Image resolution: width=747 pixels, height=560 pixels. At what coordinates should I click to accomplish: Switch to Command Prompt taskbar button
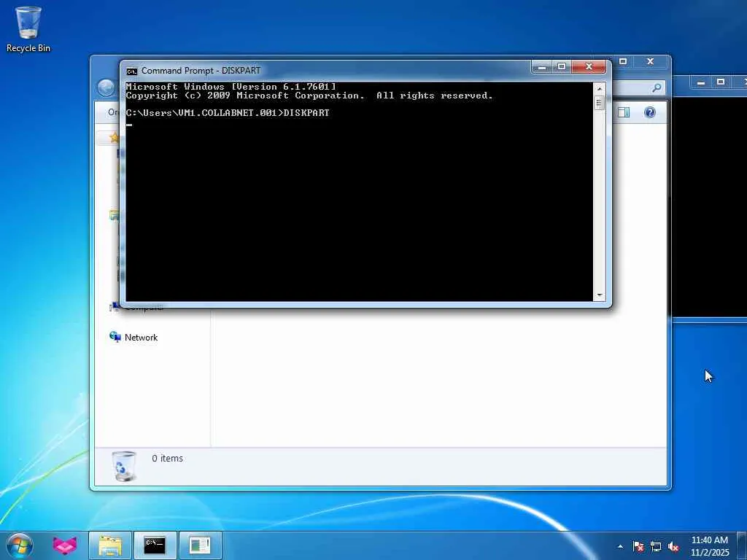[x=155, y=545]
